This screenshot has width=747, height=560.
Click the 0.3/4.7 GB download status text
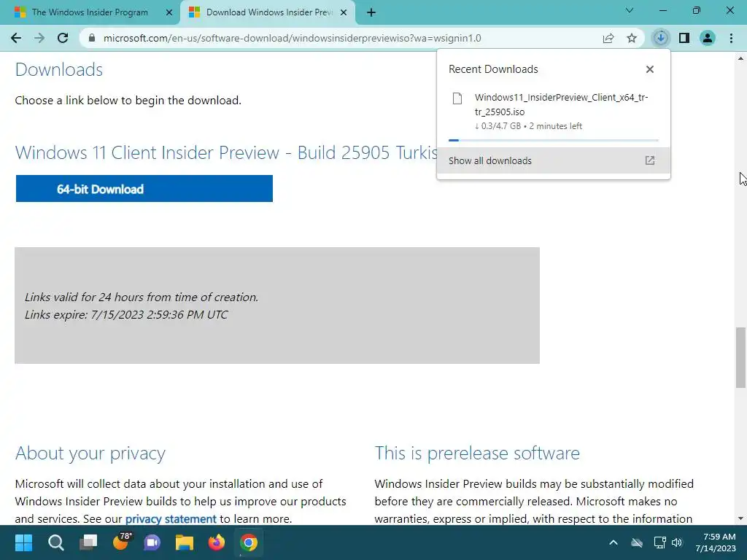click(528, 126)
